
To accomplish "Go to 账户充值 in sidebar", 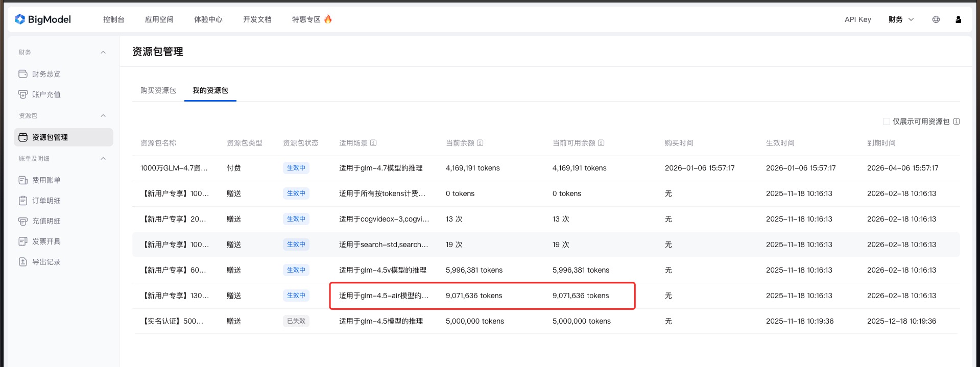I will click(x=46, y=94).
